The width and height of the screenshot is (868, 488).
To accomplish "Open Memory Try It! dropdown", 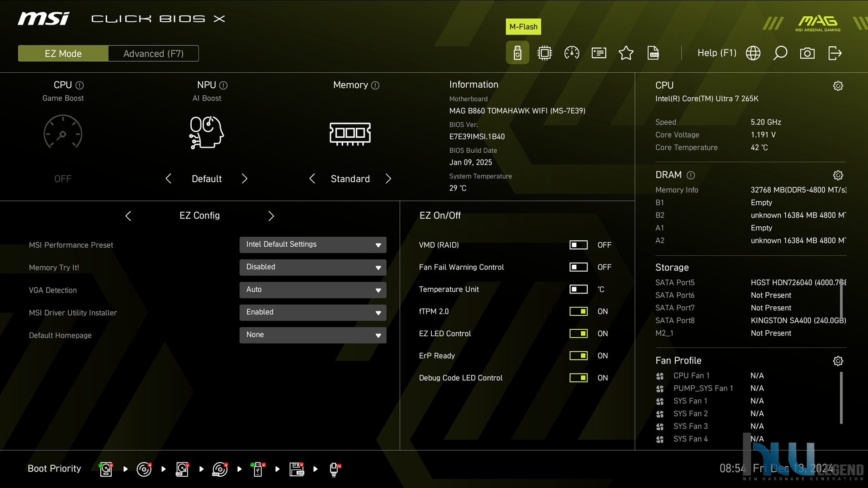I will pos(313,267).
